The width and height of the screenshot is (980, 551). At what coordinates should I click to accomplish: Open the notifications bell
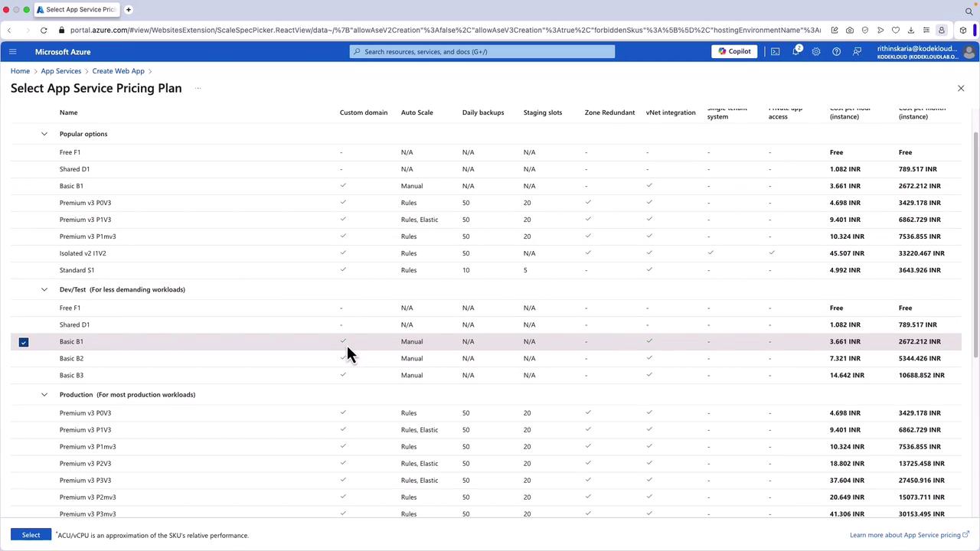795,51
